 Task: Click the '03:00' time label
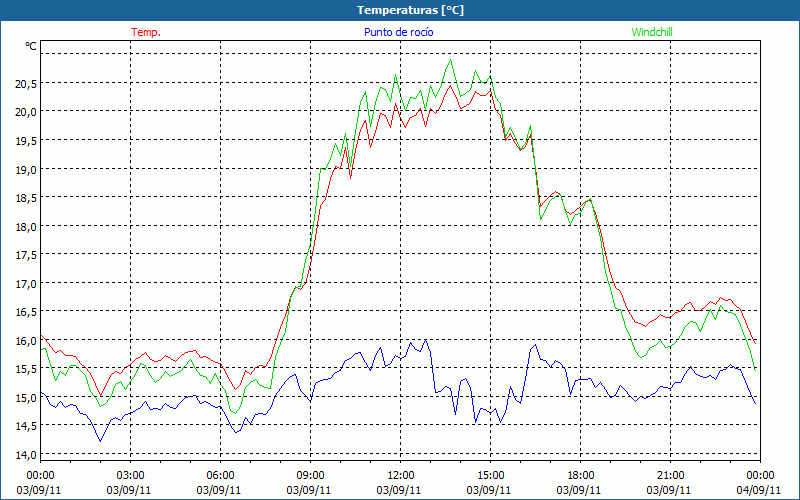click(131, 475)
